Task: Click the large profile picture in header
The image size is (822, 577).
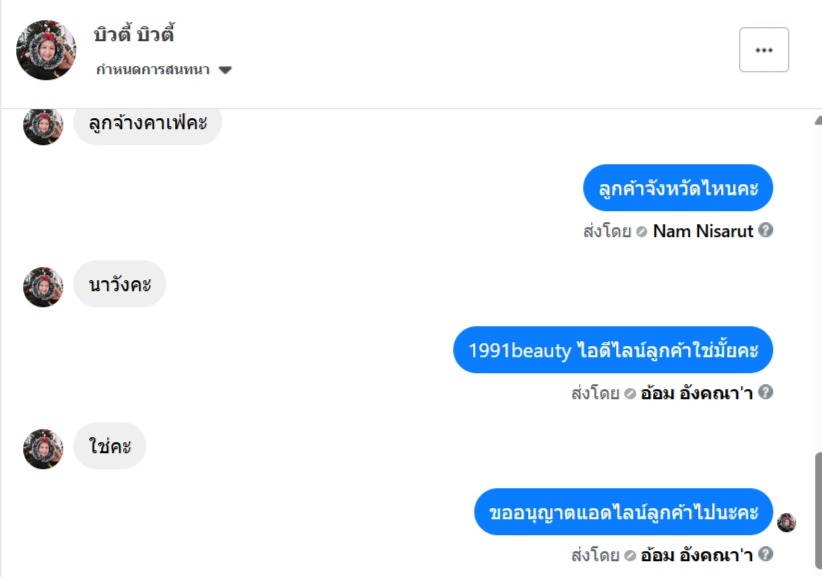Action: click(46, 50)
